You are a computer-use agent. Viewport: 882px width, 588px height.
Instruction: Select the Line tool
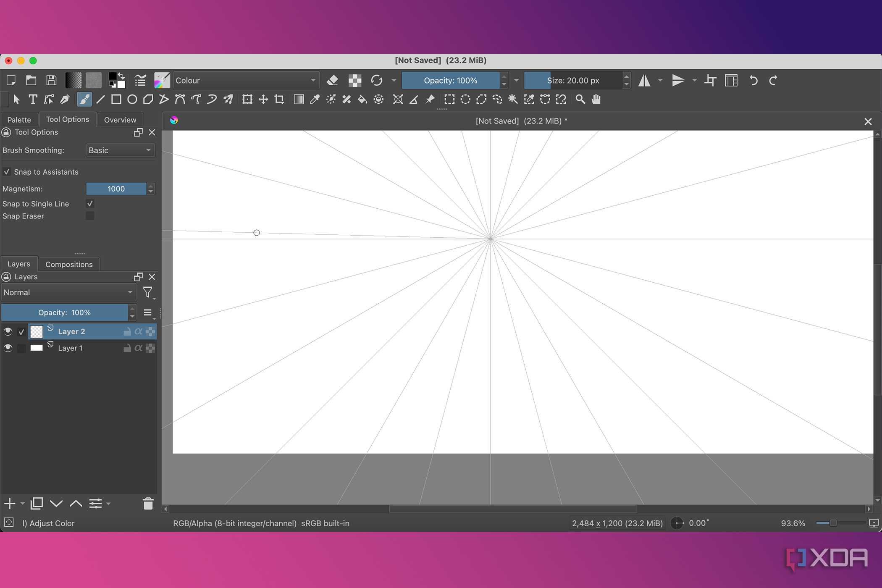[100, 100]
